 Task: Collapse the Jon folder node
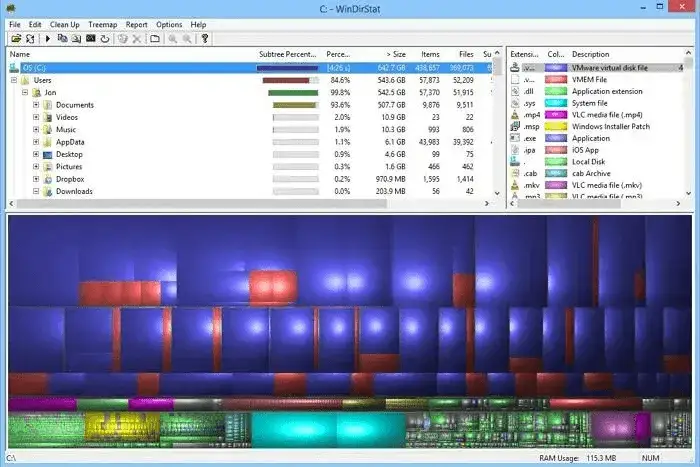coord(25,92)
